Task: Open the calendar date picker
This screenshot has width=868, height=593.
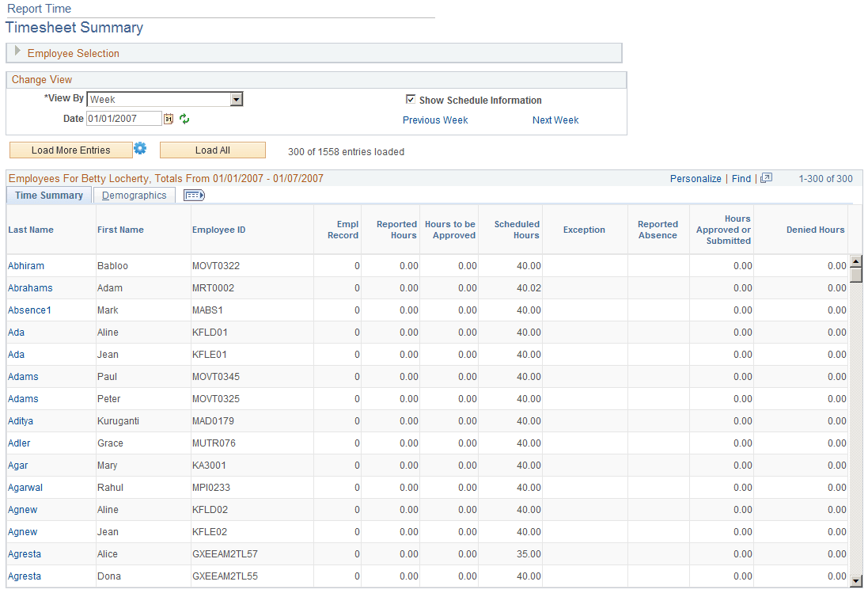Action: pyautogui.click(x=169, y=117)
